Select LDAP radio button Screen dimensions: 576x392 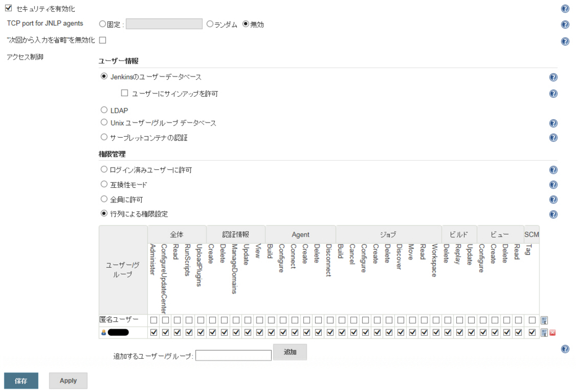pyautogui.click(x=104, y=110)
